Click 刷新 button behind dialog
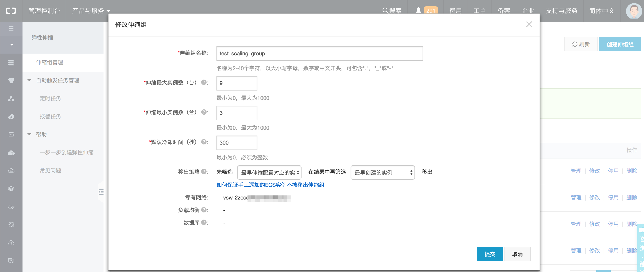Viewport: 644px width, 272px height. click(581, 44)
